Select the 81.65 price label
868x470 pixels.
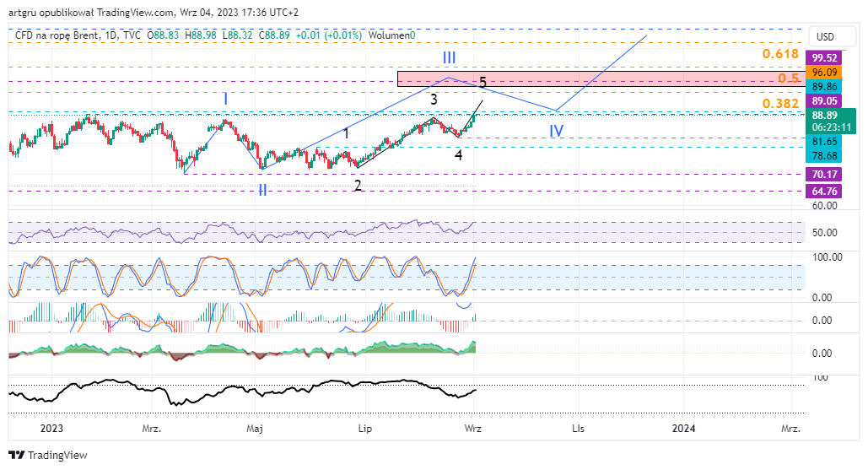[x=824, y=142]
